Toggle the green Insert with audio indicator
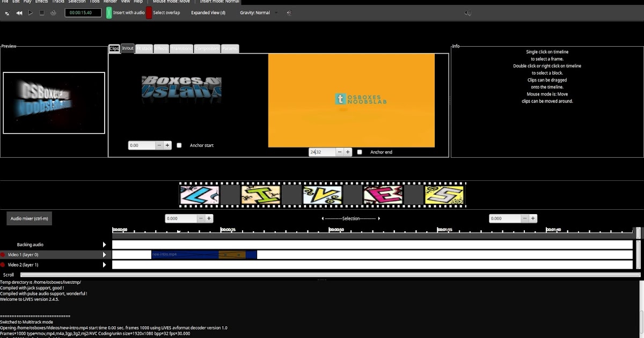644x338 pixels. [x=109, y=12]
